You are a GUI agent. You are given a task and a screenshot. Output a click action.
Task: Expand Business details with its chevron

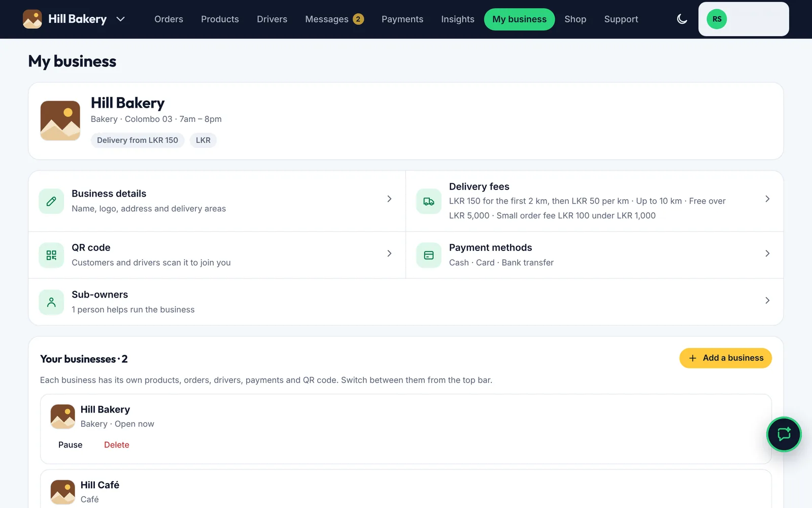[389, 199]
